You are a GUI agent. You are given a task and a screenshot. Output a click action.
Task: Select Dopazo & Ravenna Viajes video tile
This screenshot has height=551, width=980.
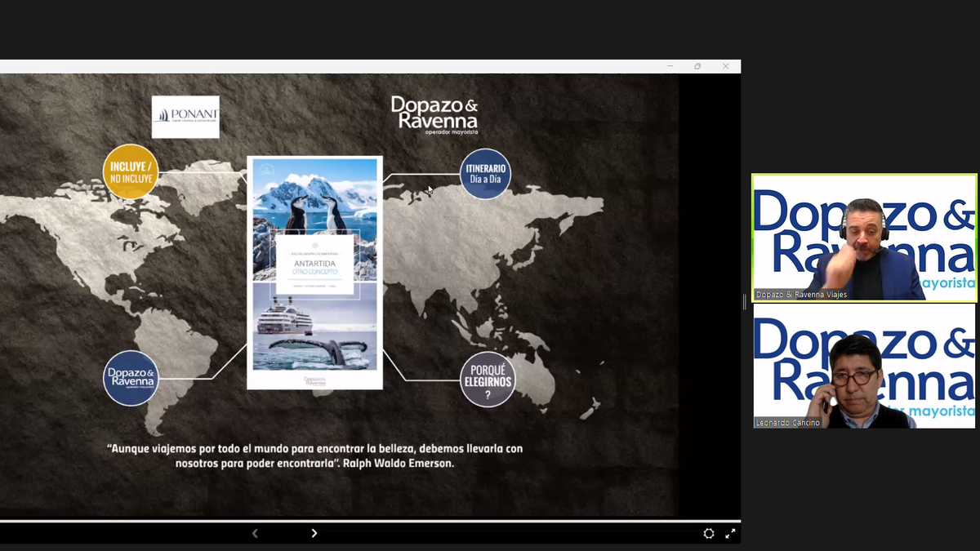coord(864,238)
